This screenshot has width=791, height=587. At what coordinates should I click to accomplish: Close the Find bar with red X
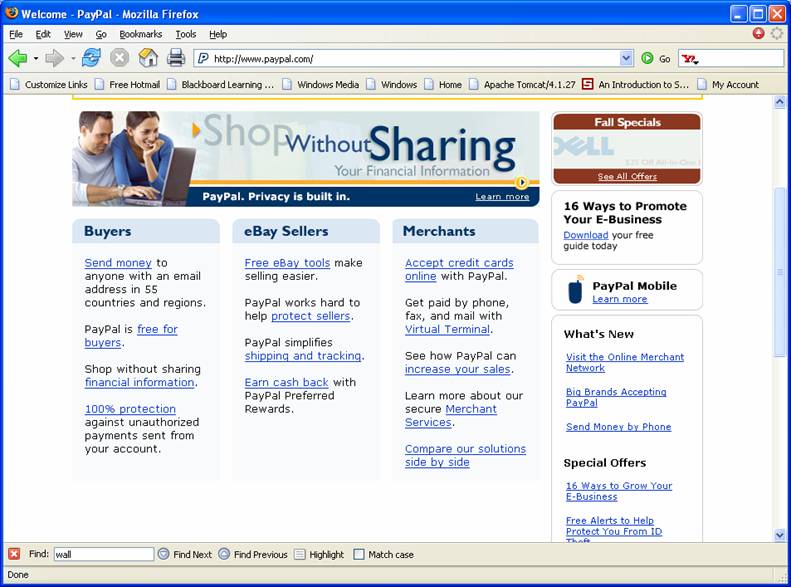click(x=14, y=554)
